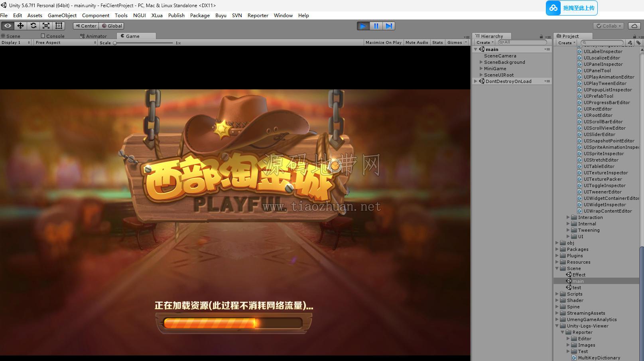Select the Rotate tool
644x361 pixels.
point(33,26)
